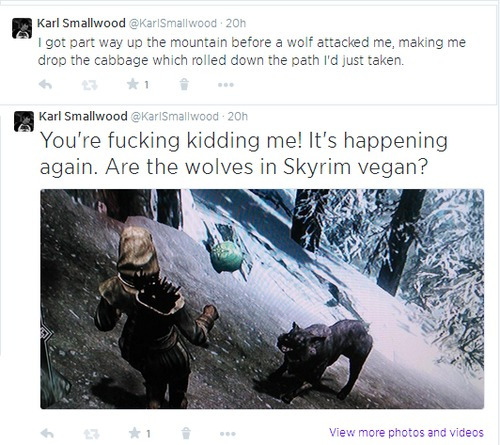This screenshot has width=500, height=445.
Task: Reply to the Skyrim vegan wolves tweet
Action: pyautogui.click(x=47, y=433)
